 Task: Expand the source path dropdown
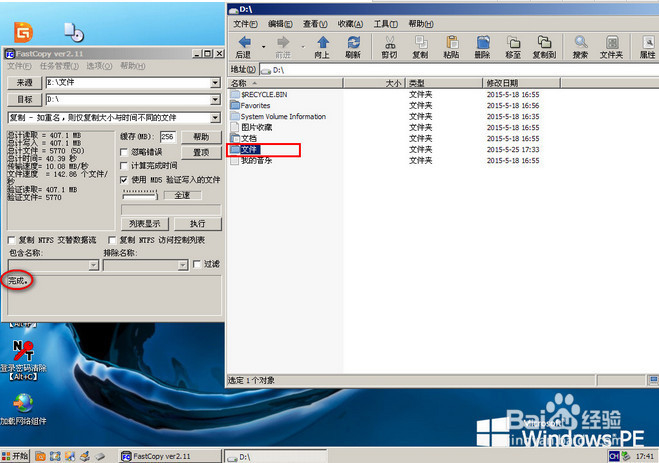215,83
